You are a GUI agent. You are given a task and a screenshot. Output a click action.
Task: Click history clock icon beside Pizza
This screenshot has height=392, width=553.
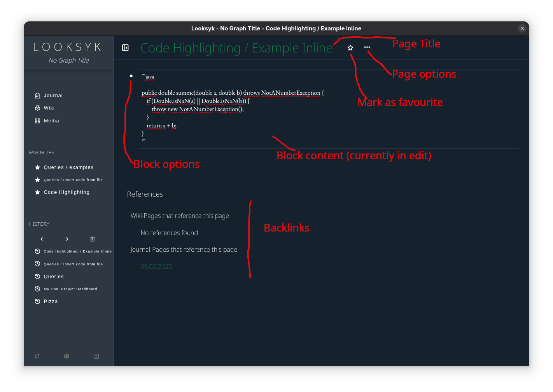point(37,301)
